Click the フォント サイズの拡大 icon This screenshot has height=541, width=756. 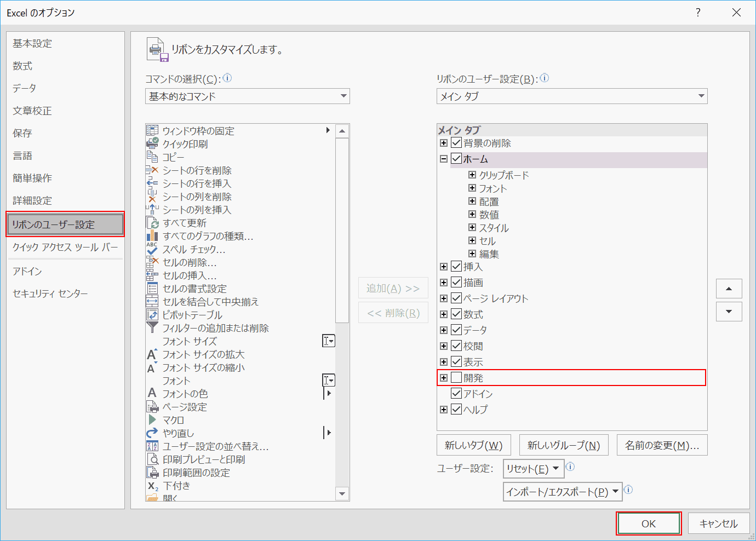152,354
